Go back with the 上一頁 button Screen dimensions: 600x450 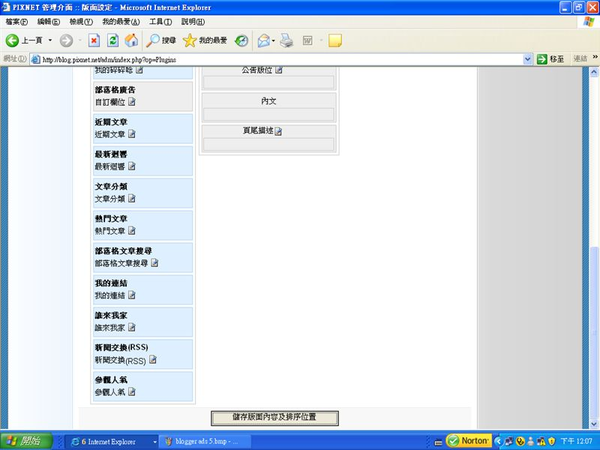point(24,40)
